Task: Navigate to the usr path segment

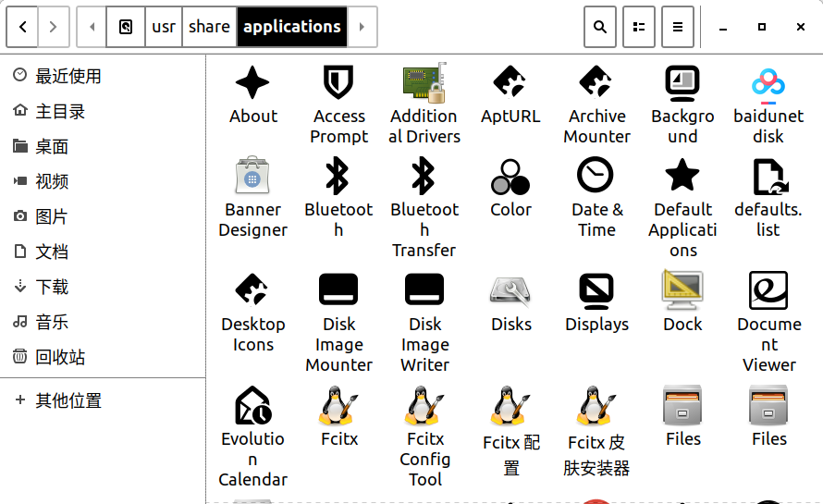Action: pos(164,27)
